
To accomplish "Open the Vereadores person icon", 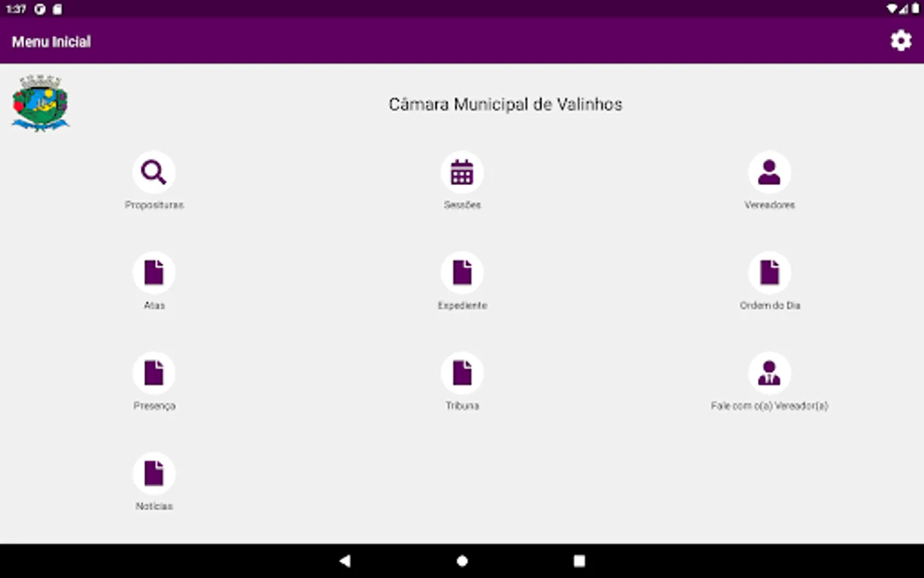I will click(x=769, y=172).
